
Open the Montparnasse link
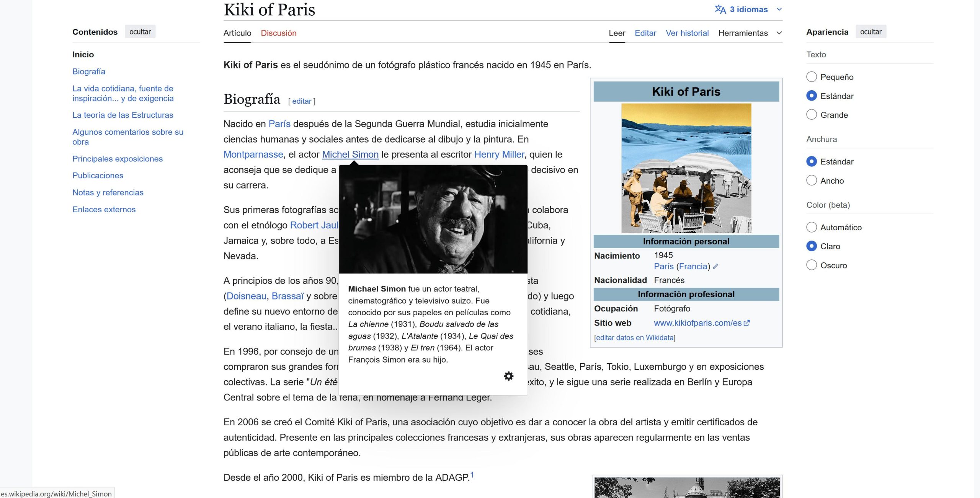253,155
